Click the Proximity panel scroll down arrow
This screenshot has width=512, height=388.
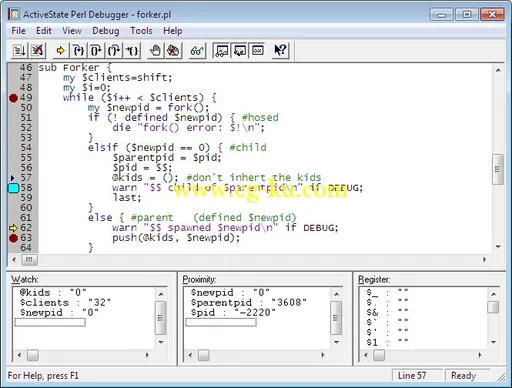coord(336,342)
